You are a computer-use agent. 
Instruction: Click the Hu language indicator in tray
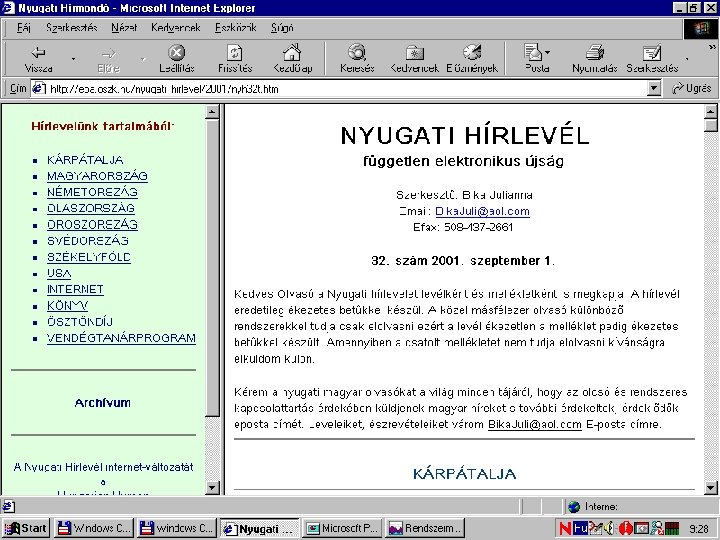tap(580, 528)
